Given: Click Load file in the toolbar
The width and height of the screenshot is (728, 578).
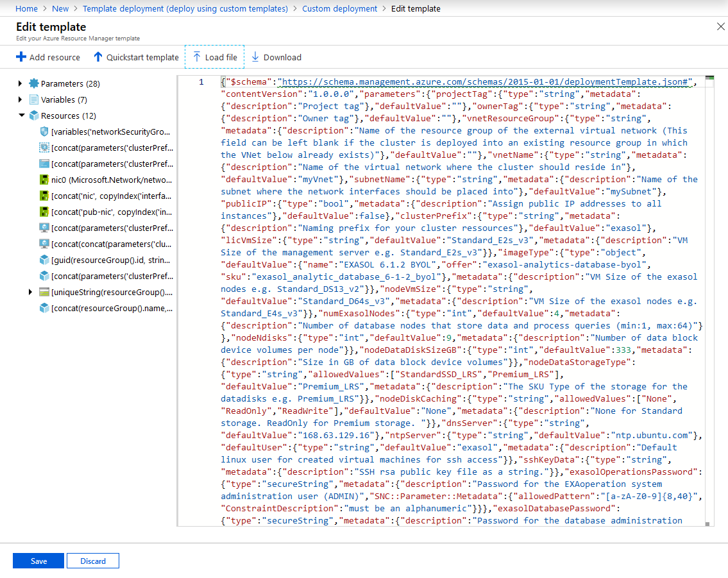Looking at the screenshot, I should 215,57.
